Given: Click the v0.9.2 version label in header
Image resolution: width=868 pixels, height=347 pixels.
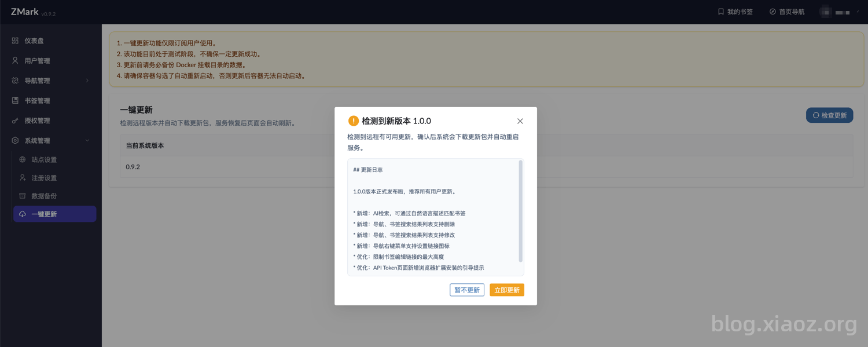Looking at the screenshot, I should pyautogui.click(x=49, y=14).
